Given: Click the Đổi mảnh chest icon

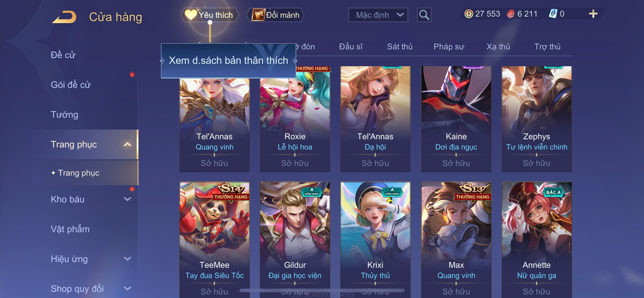Looking at the screenshot, I should coord(258,15).
